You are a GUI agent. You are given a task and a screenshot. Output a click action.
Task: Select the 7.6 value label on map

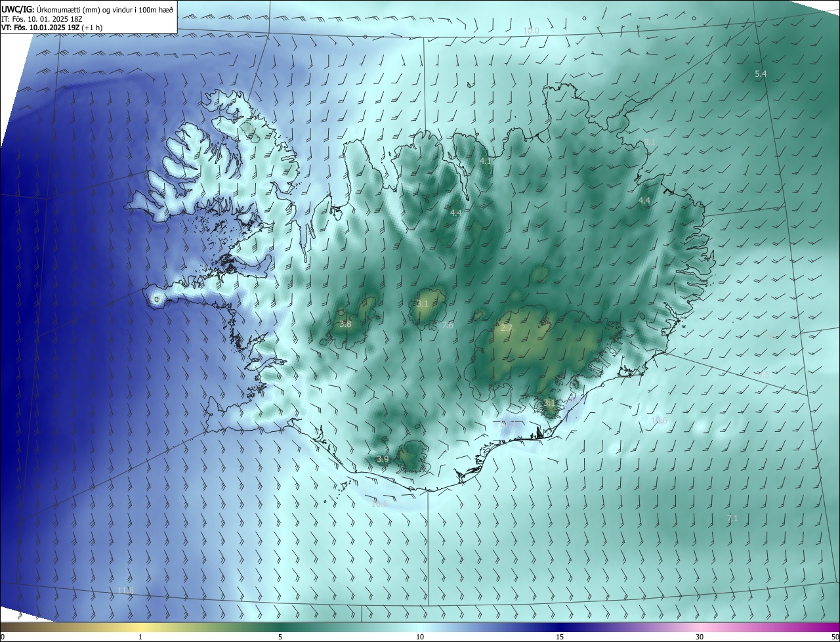click(447, 326)
